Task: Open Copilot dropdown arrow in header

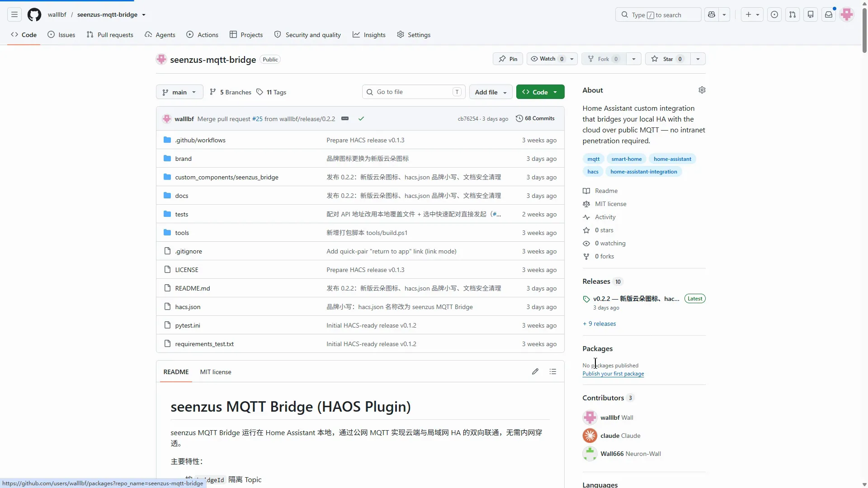Action: 724,14
